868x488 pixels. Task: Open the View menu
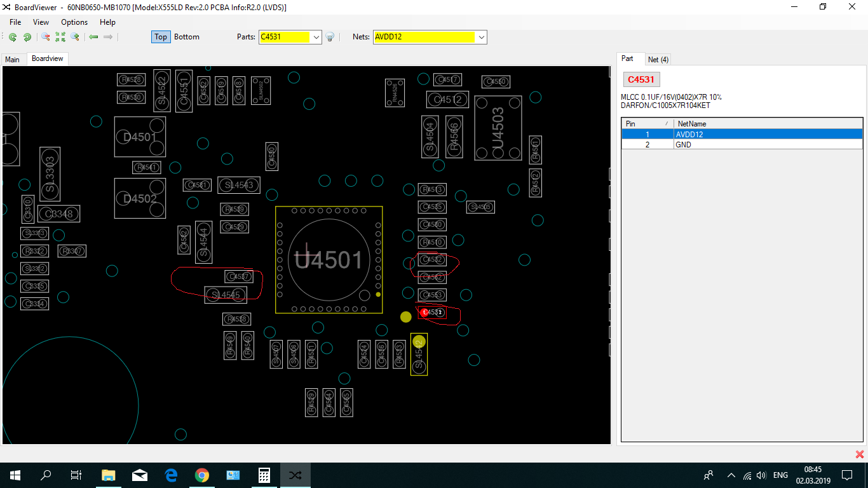tap(41, 22)
